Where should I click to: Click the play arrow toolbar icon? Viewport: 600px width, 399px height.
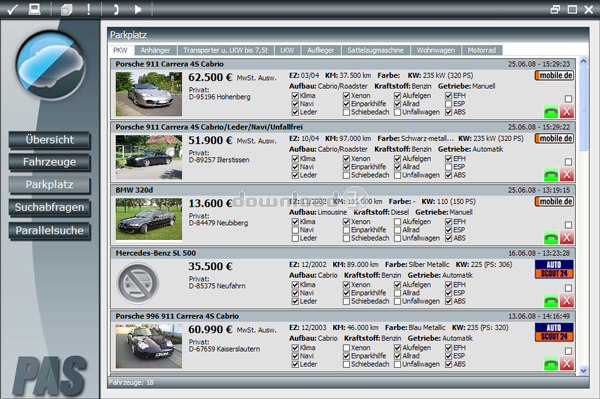coord(138,9)
